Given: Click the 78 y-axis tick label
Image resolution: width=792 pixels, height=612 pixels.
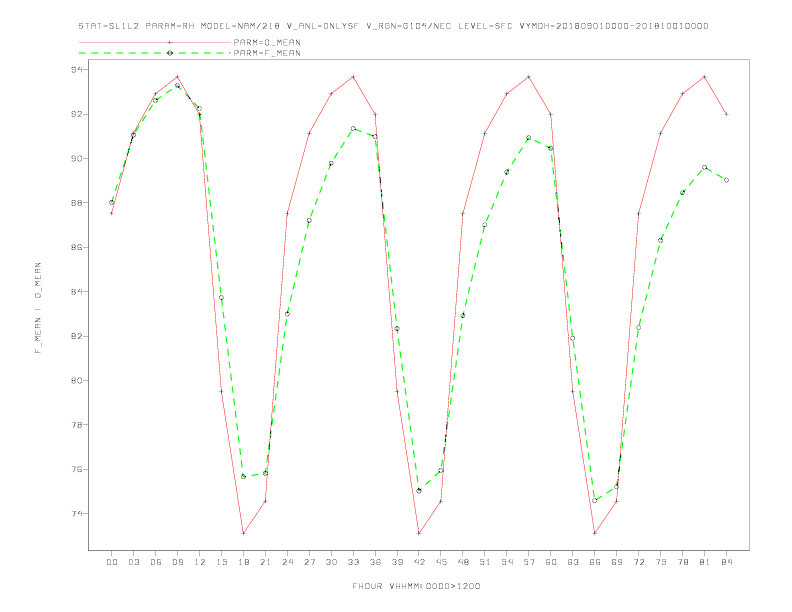Looking at the screenshot, I should (x=77, y=425).
